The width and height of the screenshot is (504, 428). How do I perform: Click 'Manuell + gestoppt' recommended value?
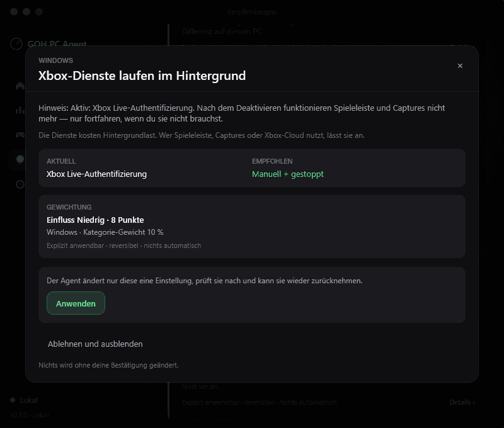[288, 174]
